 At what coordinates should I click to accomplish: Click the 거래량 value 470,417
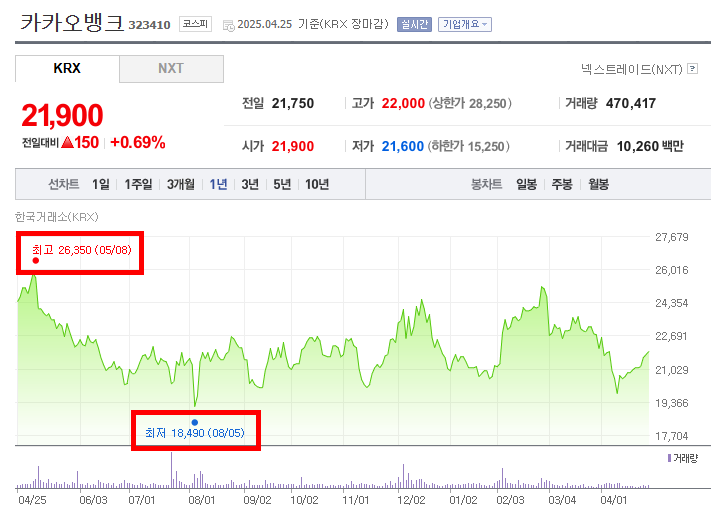[631, 103]
